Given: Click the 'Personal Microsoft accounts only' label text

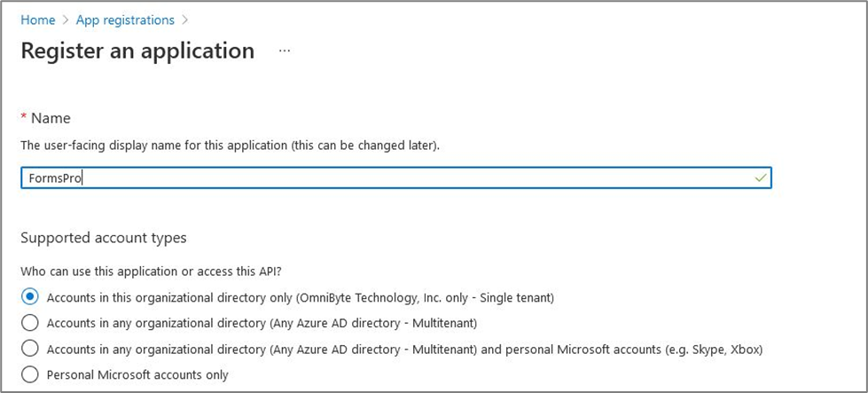Looking at the screenshot, I should (x=137, y=374).
